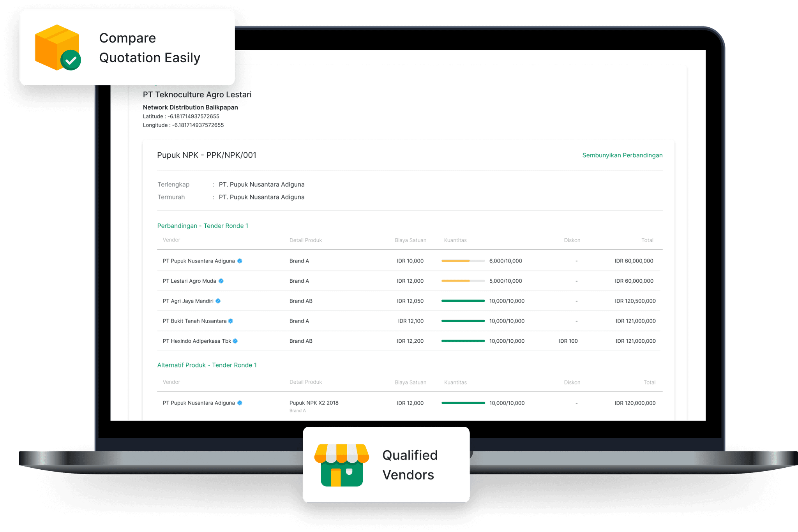Click unit price IDR 10,000
The height and width of the screenshot is (532, 798).
410,261
